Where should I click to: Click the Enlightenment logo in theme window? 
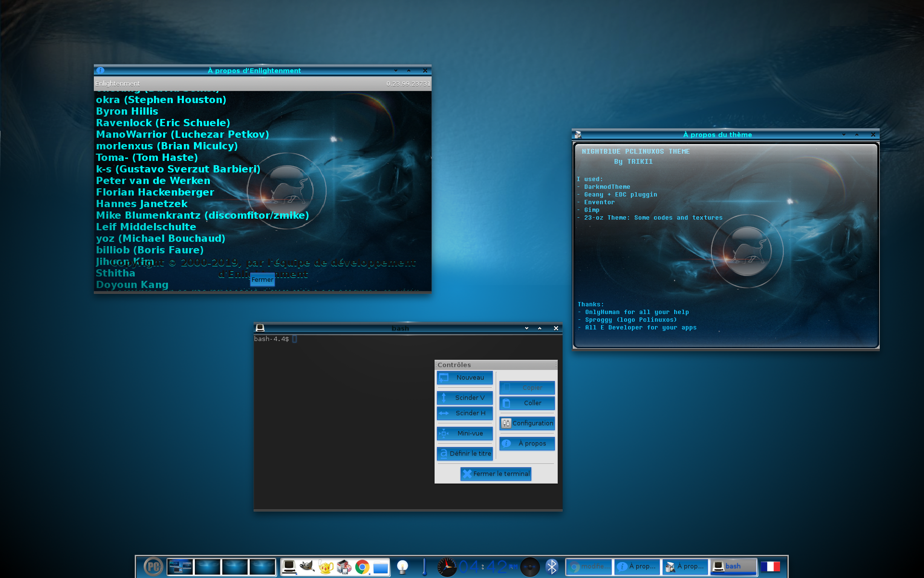pyautogui.click(x=747, y=251)
